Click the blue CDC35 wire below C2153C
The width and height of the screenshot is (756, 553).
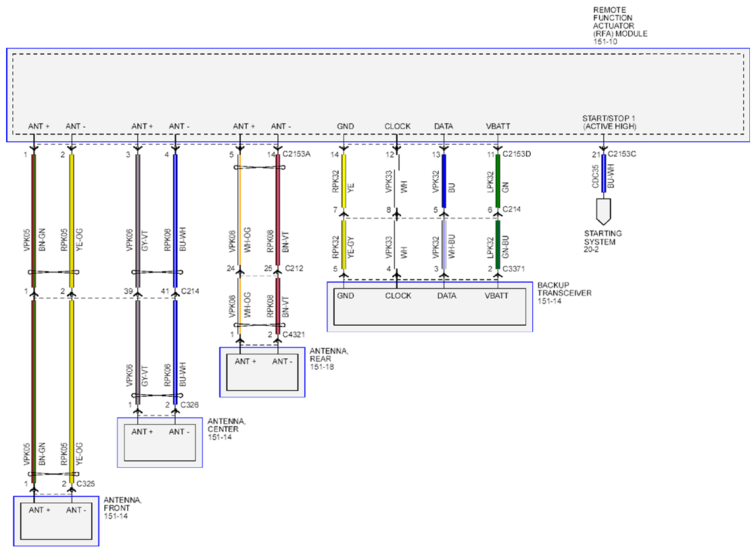(603, 173)
